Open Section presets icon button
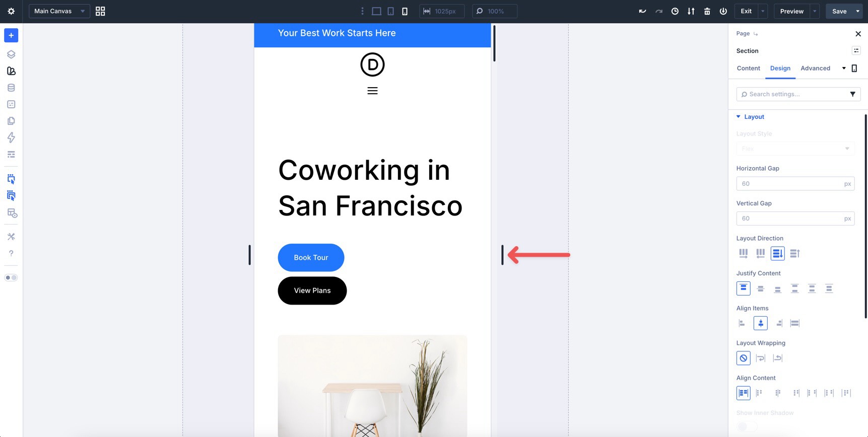This screenshot has height=437, width=868. click(x=856, y=50)
